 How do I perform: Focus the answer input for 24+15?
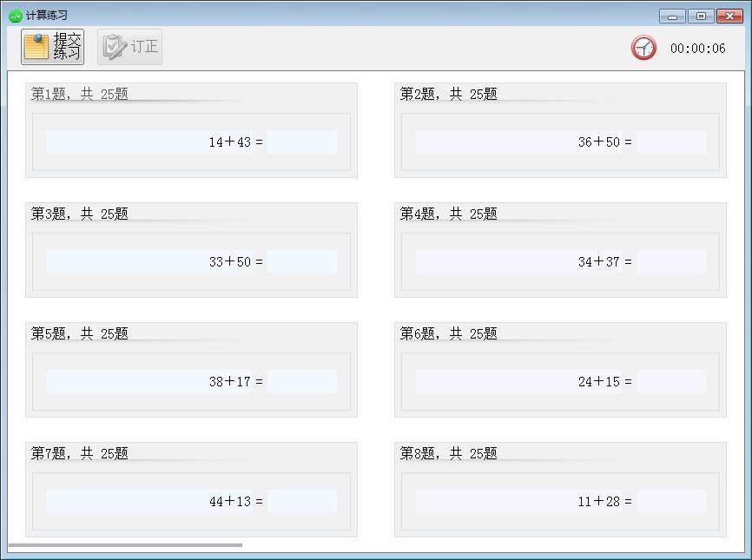tap(670, 381)
